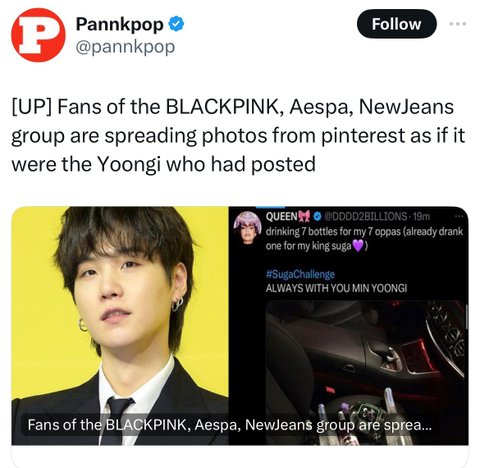Image resolution: width=480 pixels, height=468 pixels.
Task: Open the link card caption overlay text
Action: 229,425
